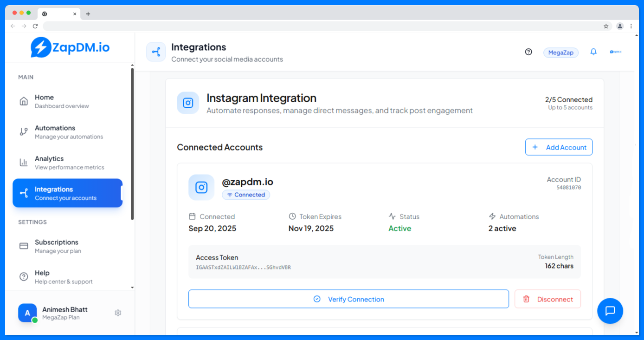
Task: Click Verify Connection button
Action: click(x=348, y=299)
